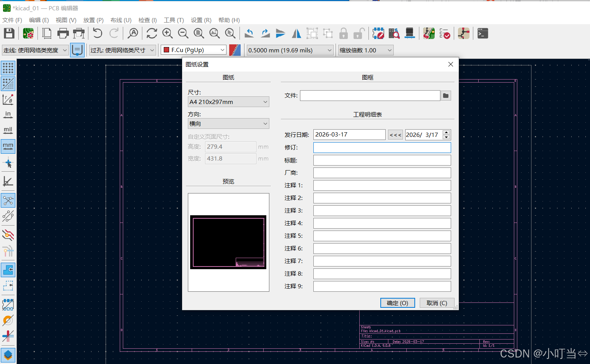Click the Print icon
This screenshot has height=364, width=590.
[x=63, y=34]
